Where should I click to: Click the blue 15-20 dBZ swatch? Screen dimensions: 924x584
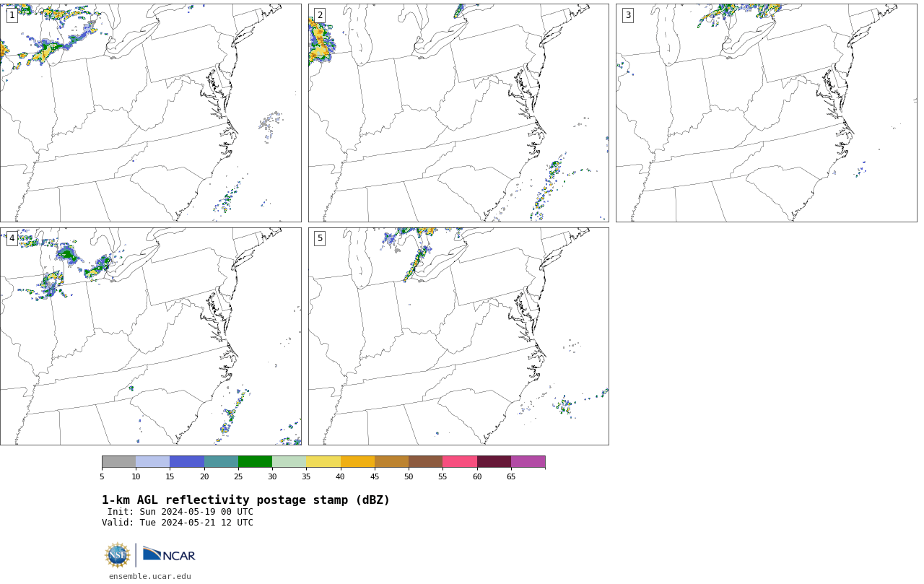[187, 462]
